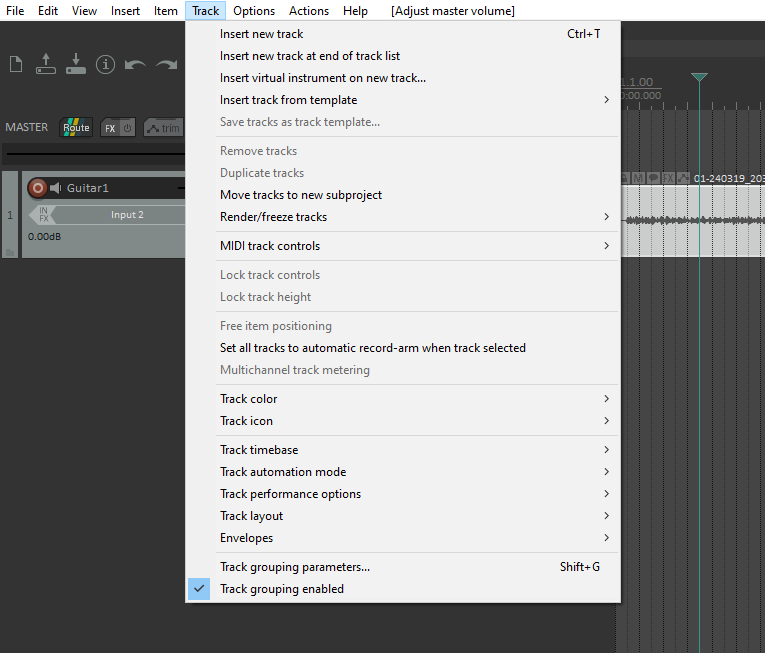This screenshot has height=653, width=765.
Task: Uncheck Track grouping enabled
Action: [282, 589]
